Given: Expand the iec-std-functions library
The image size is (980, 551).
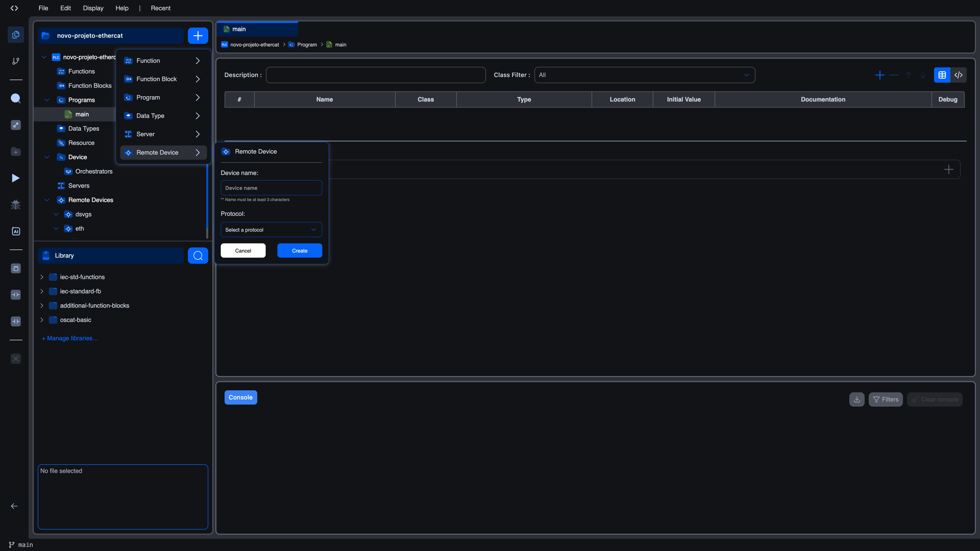Looking at the screenshot, I should point(41,277).
